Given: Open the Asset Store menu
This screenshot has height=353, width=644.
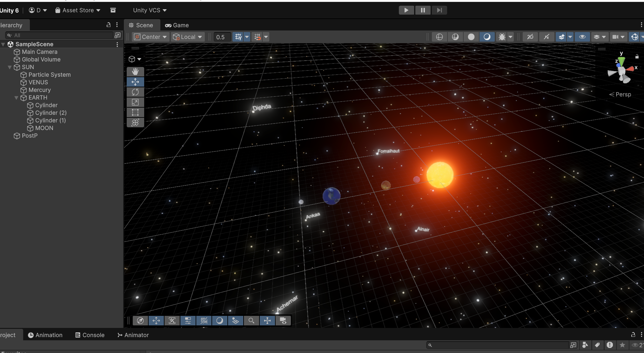Looking at the screenshot, I should (78, 10).
